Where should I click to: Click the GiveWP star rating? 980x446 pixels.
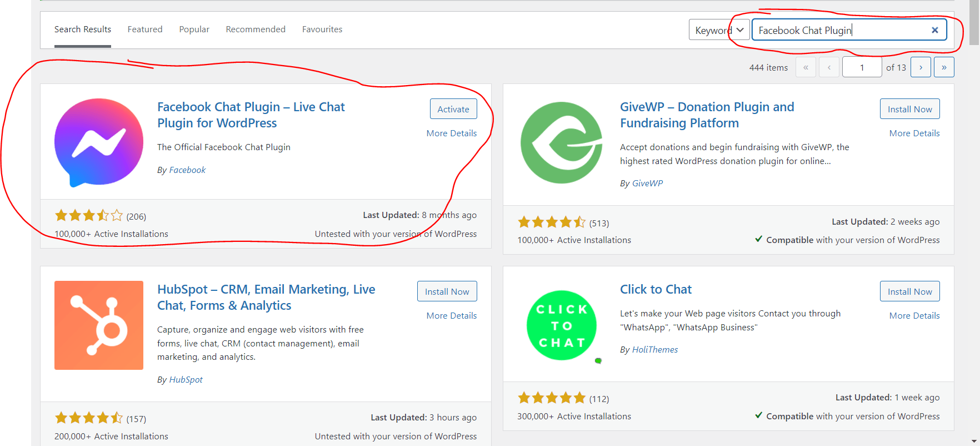click(552, 222)
